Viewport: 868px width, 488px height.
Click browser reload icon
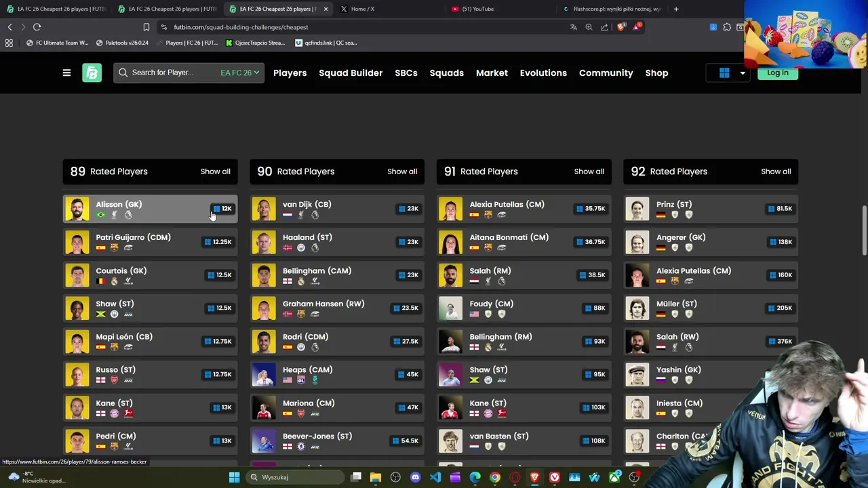pos(37,27)
